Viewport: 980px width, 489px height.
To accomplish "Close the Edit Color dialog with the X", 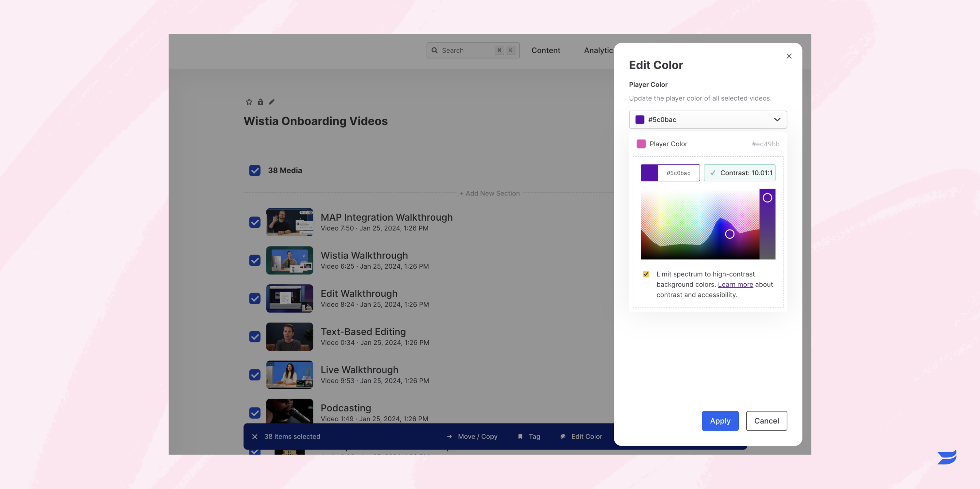I will (789, 56).
